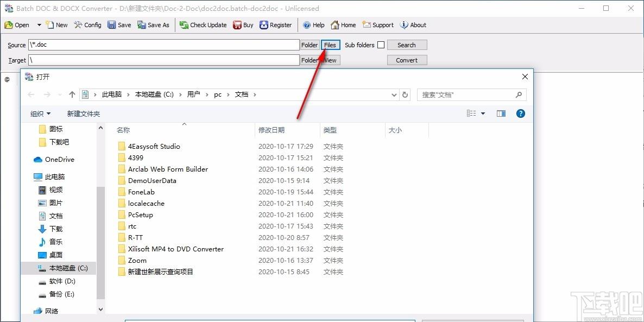Enable the Sub folders checkbox
The width and height of the screenshot is (644, 322).
point(381,45)
